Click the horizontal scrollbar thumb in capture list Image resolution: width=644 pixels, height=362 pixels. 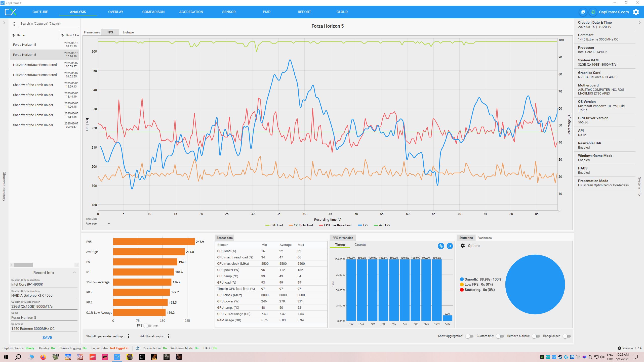click(x=23, y=265)
